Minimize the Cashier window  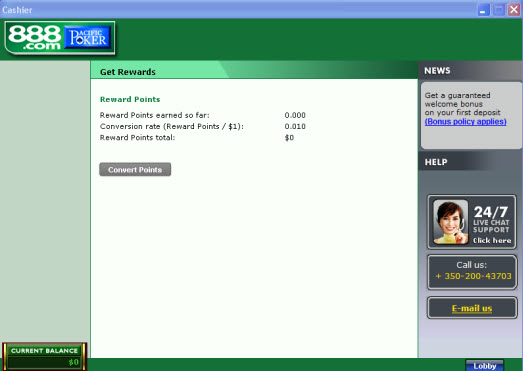click(x=483, y=10)
